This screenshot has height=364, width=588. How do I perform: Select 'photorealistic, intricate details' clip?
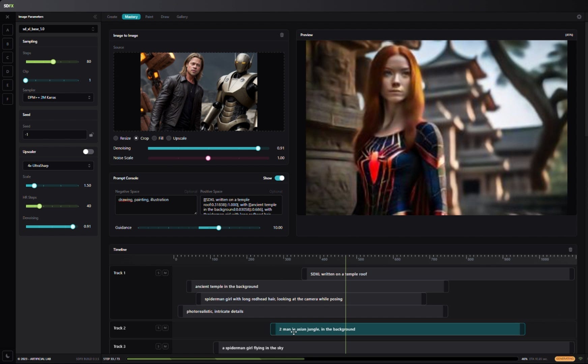313,311
